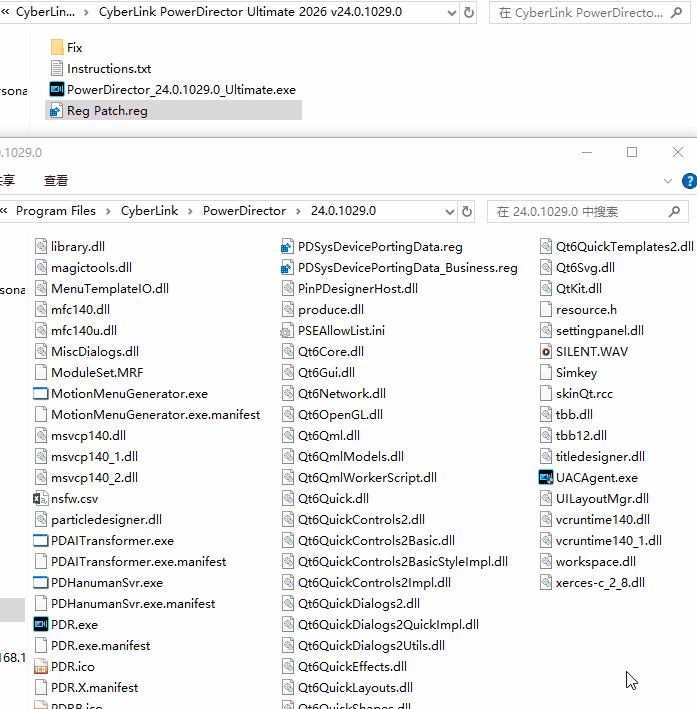Screen dimensions: 697x709
Task: Select MotionMenuGenerator.exe application file
Action: (128, 394)
